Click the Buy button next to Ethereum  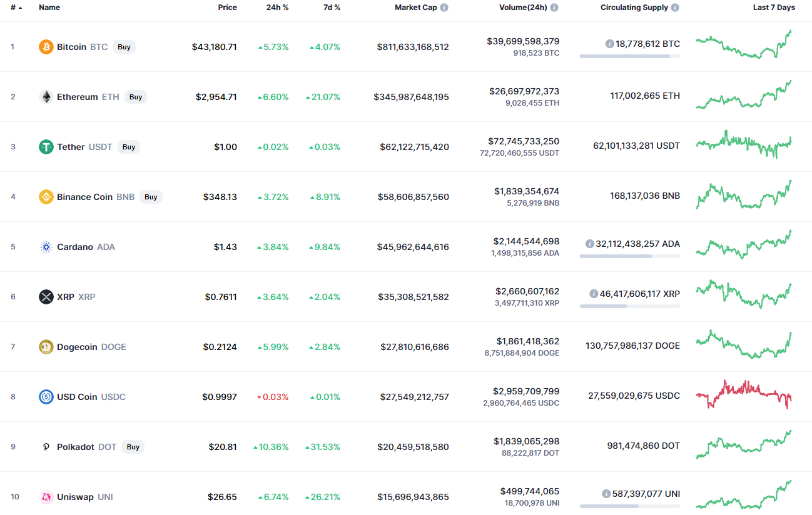136,97
